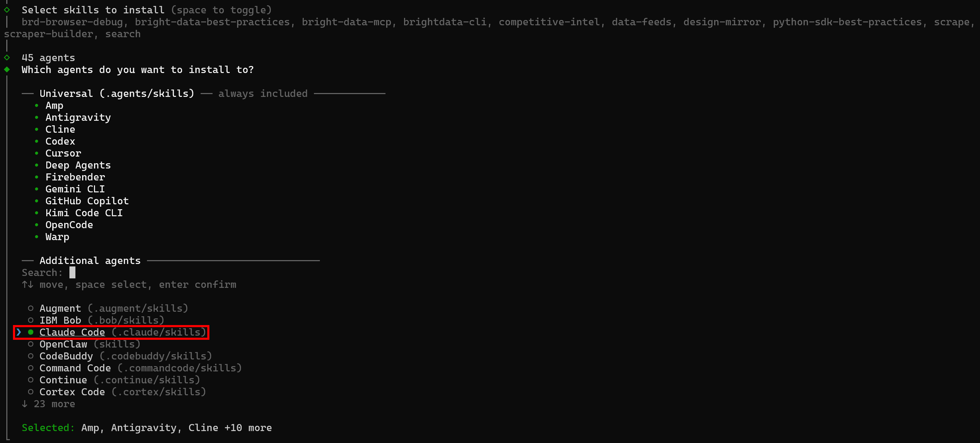Focus the Search input cursor block
980x443 pixels.
pyautogui.click(x=72, y=272)
